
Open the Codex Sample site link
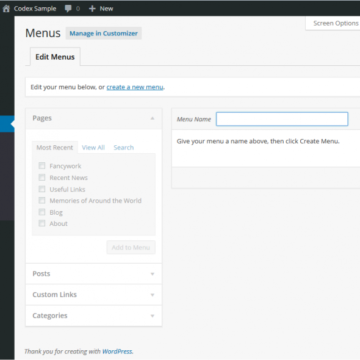click(x=35, y=9)
